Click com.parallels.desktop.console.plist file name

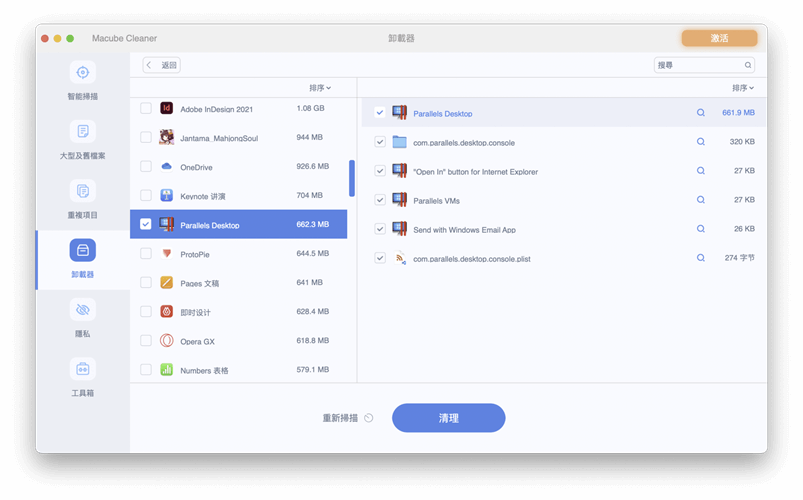click(472, 259)
